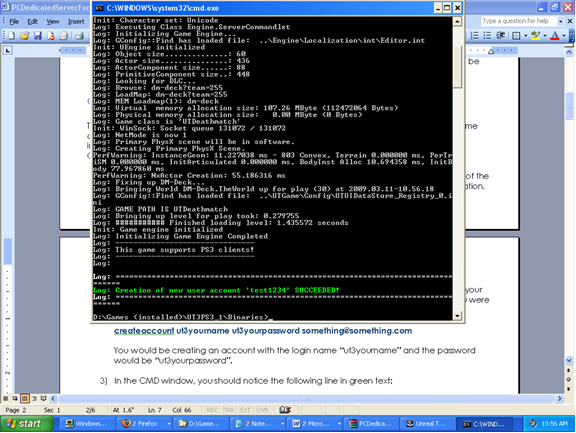The image size is (576, 433).
Task: Switch to Outline view in Word
Action: (x=34, y=398)
